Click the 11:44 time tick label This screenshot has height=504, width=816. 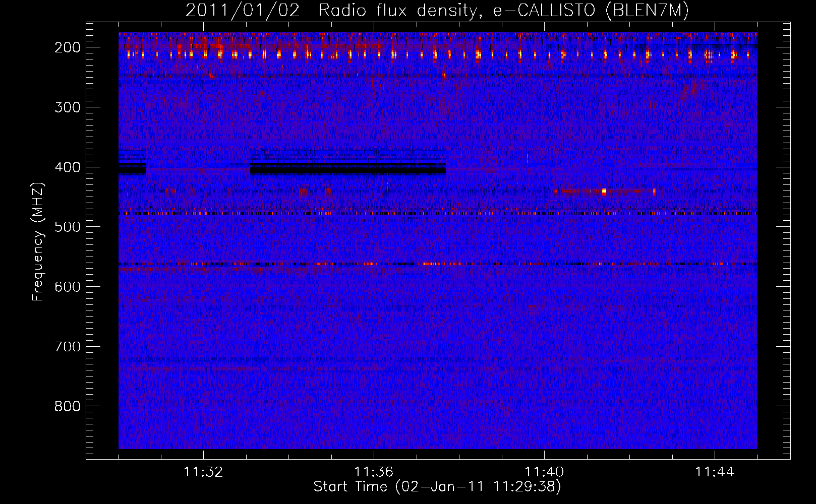coord(715,472)
